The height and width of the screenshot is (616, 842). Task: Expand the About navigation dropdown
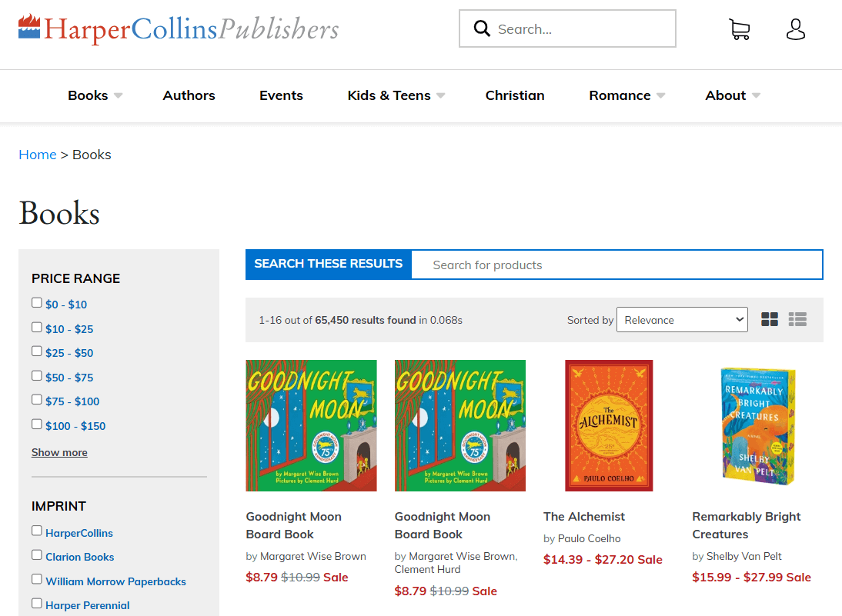(x=731, y=95)
